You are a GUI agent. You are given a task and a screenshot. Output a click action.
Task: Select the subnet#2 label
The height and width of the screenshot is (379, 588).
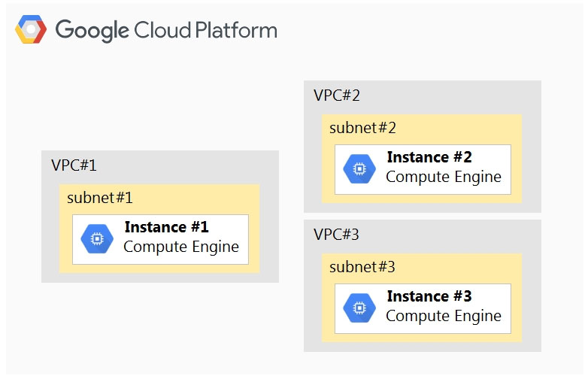click(x=362, y=128)
